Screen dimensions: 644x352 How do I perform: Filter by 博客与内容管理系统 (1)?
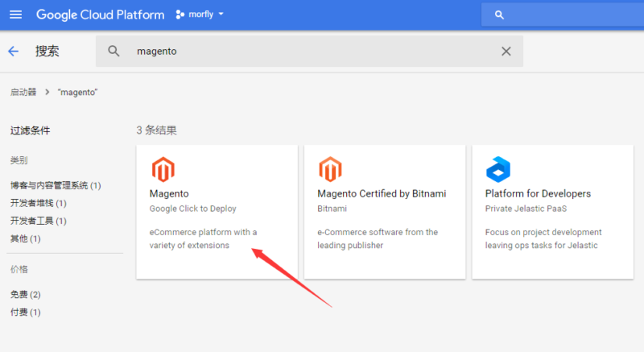[56, 185]
